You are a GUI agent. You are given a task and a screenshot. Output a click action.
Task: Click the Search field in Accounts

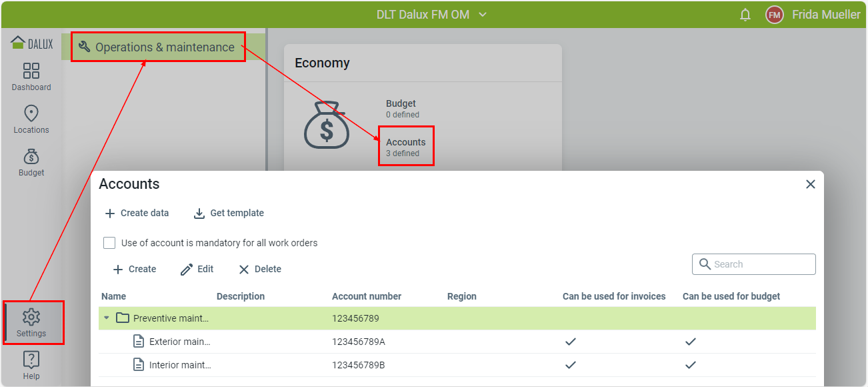(x=760, y=264)
